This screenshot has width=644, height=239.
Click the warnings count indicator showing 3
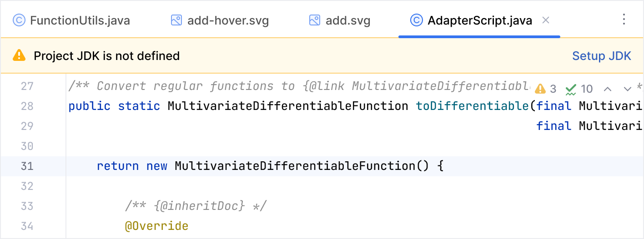[546, 89]
